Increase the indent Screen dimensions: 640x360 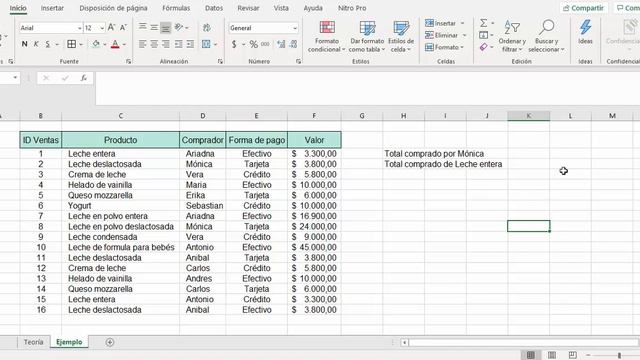click(190, 44)
